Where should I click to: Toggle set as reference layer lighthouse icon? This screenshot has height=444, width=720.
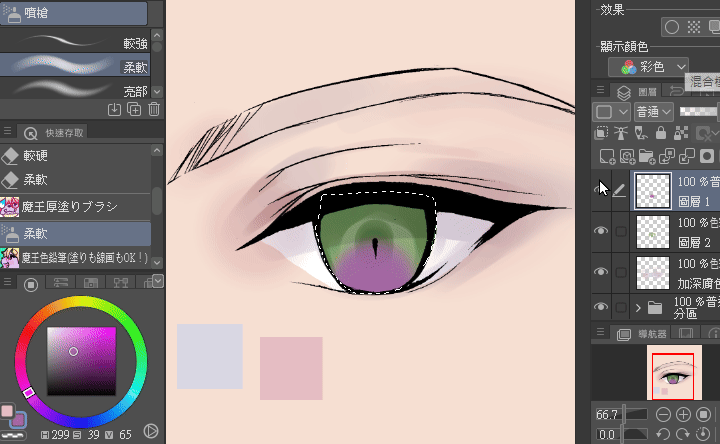[621, 133]
